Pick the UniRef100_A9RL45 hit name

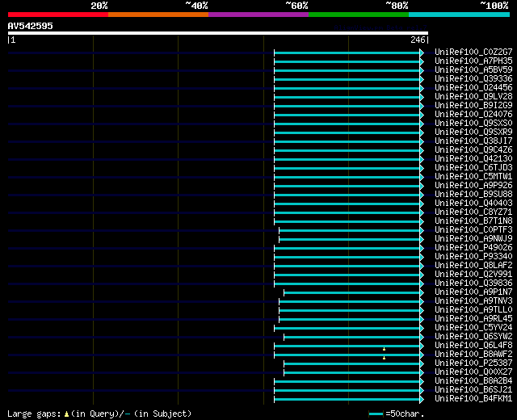tap(473, 319)
